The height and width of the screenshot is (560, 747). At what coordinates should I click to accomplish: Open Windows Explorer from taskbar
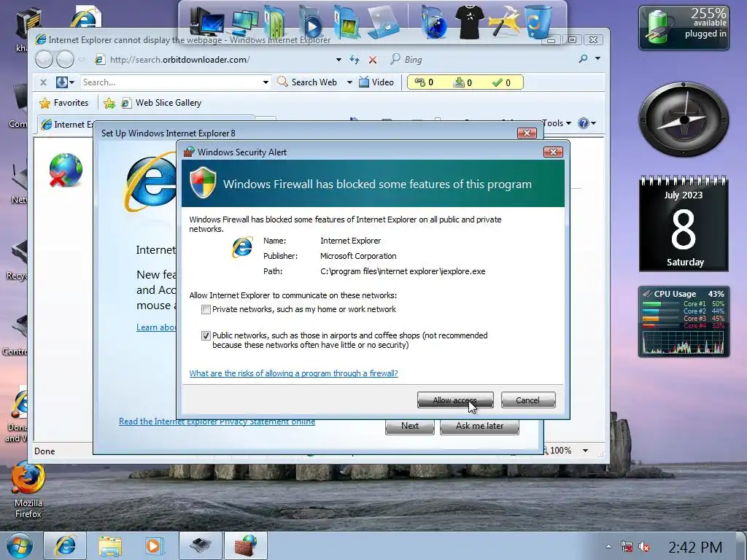tap(110, 545)
